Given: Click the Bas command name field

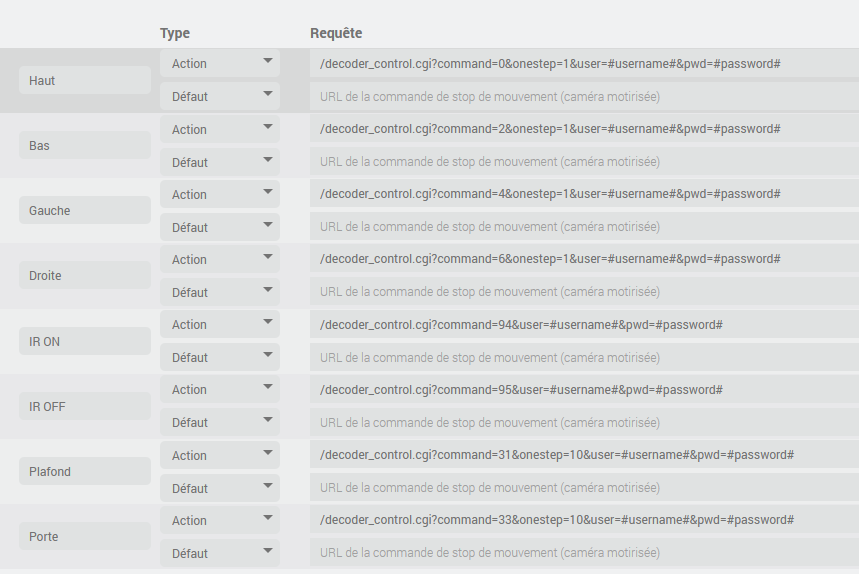Looking at the screenshot, I should tap(85, 145).
